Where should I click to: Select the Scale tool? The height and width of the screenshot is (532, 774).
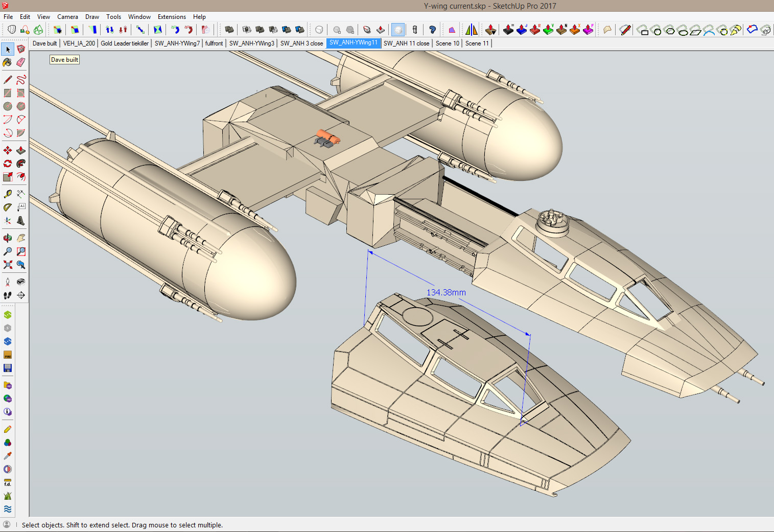tap(8, 177)
